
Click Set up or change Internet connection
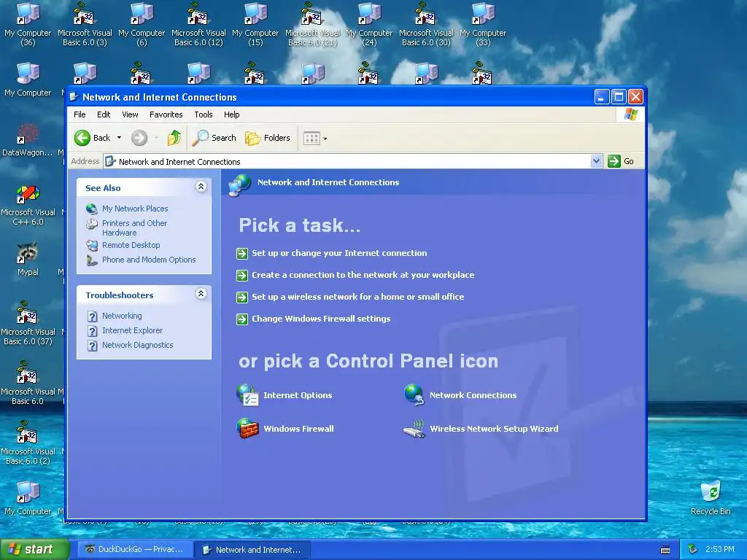tap(339, 253)
